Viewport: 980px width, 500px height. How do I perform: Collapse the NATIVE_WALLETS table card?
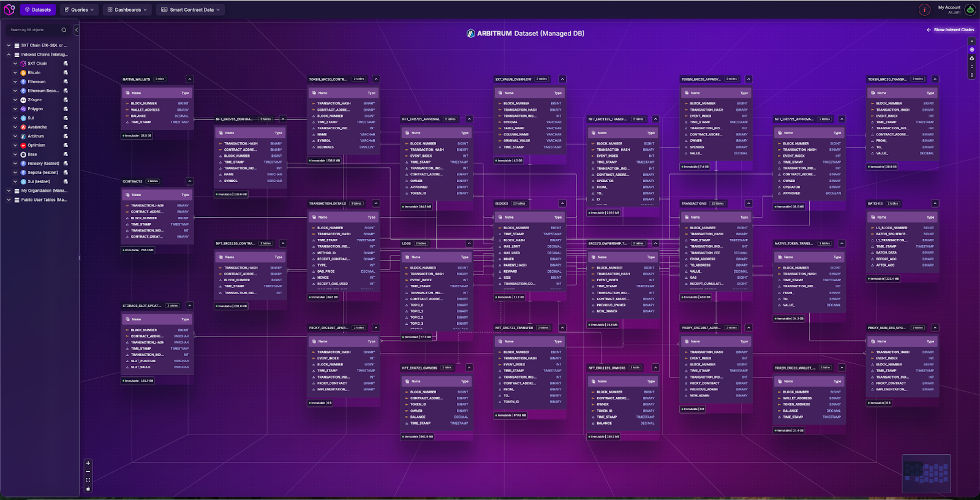point(190,79)
